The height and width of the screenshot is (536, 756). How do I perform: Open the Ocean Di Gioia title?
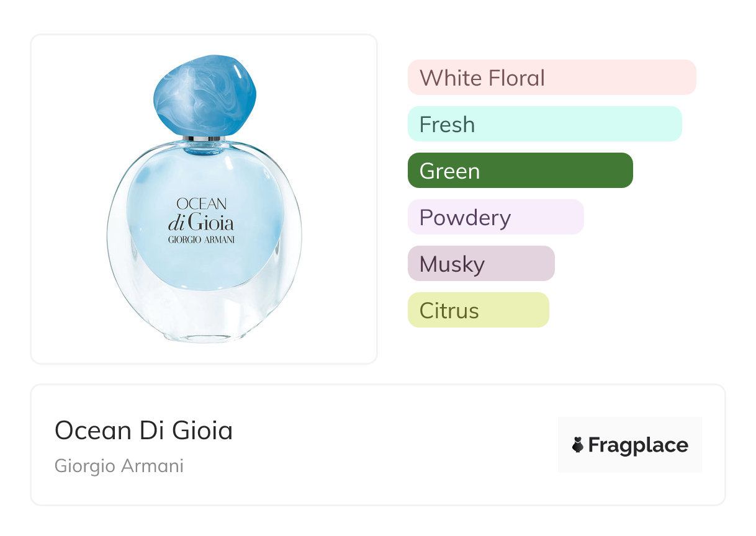pyautogui.click(x=144, y=431)
